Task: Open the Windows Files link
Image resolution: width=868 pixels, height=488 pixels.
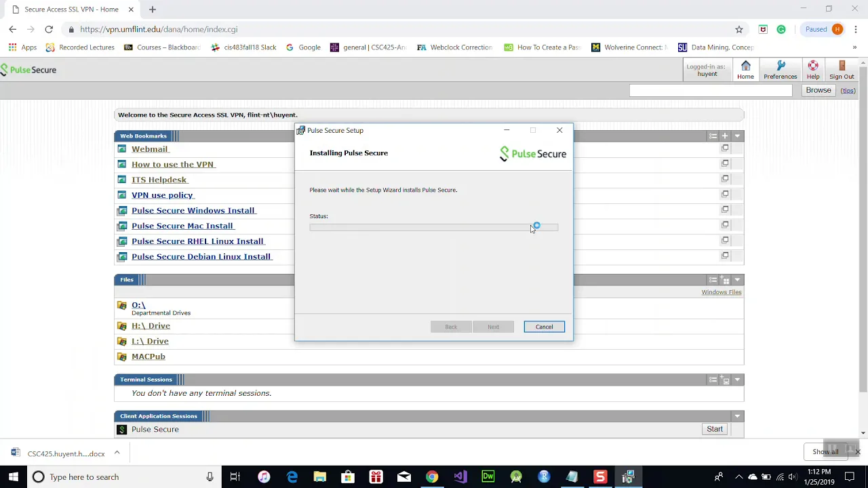Action: [x=722, y=292]
